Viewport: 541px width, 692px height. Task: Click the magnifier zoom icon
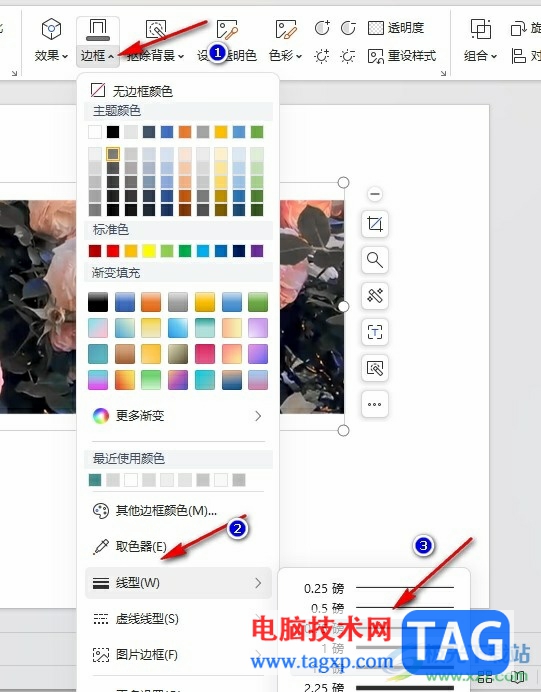pyautogui.click(x=375, y=260)
